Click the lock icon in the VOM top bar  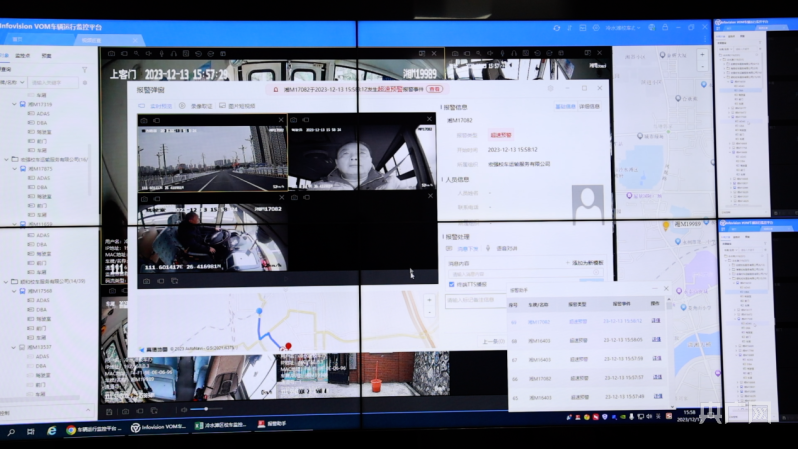pyautogui.click(x=665, y=27)
